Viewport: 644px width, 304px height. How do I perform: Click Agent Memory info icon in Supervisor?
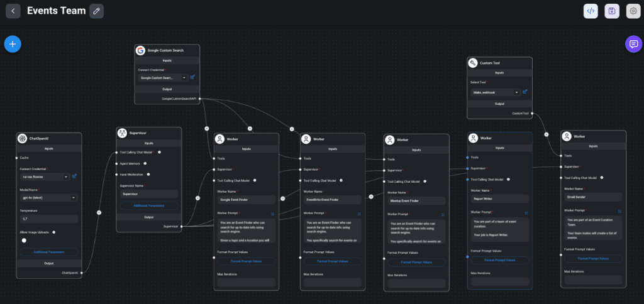[145, 163]
